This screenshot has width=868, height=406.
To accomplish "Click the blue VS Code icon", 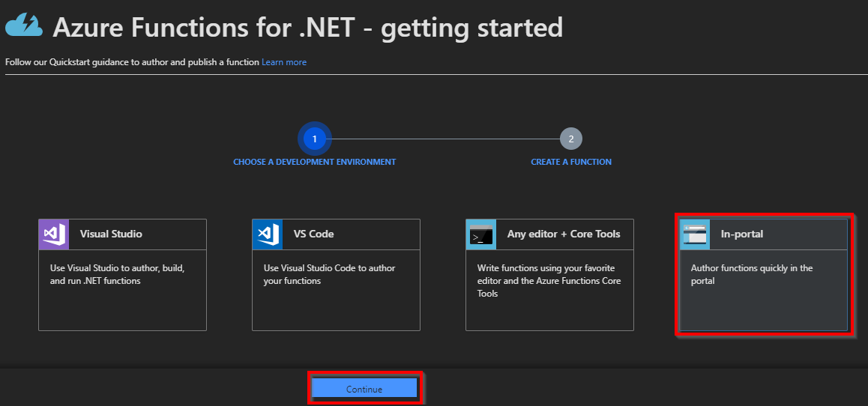I will [267, 234].
